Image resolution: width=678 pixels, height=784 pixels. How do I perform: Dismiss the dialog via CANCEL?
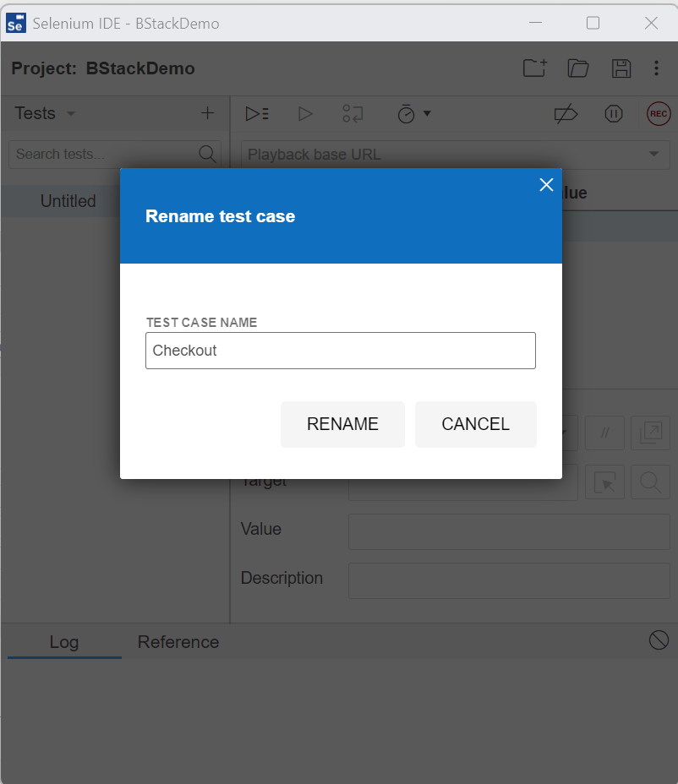pyautogui.click(x=475, y=424)
